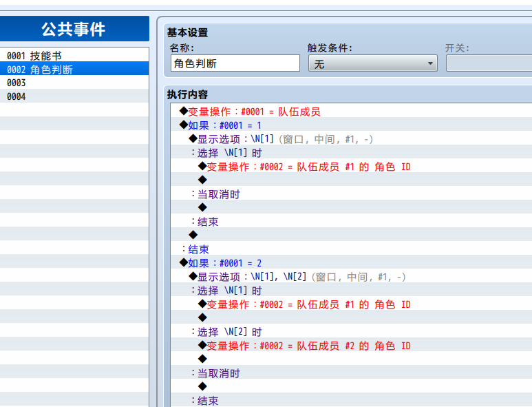Click the 基本设置 section label
This screenshot has height=407, width=532.
[187, 32]
